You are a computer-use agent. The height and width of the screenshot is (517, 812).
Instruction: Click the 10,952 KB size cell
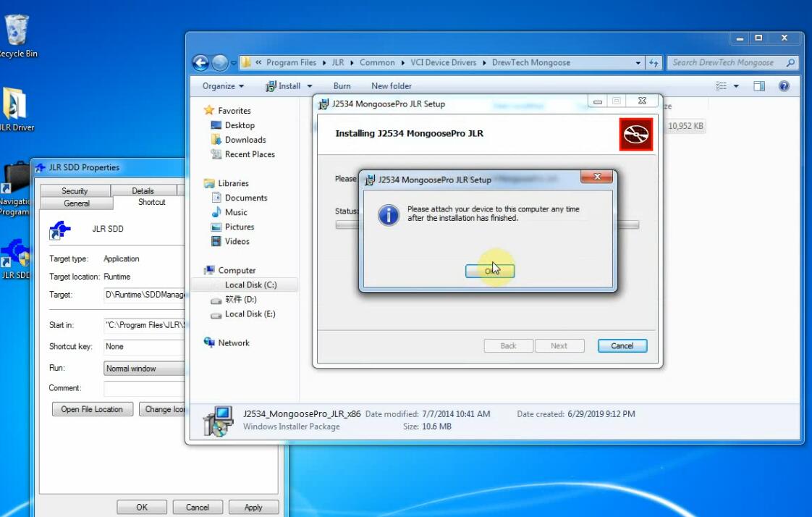click(685, 126)
